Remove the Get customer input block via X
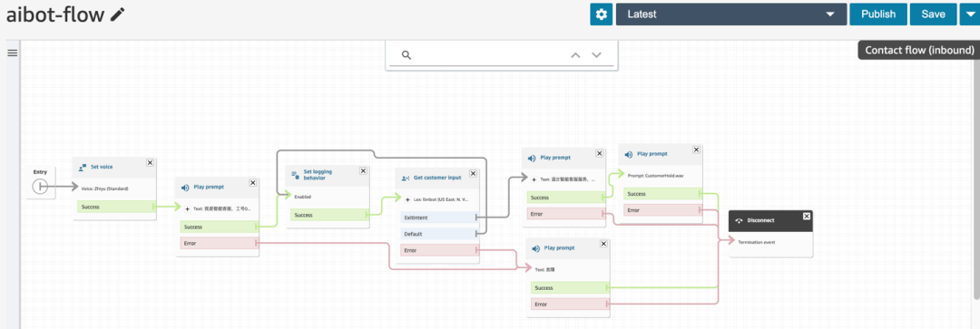Viewport: 980px width, 329px height. pyautogui.click(x=473, y=173)
